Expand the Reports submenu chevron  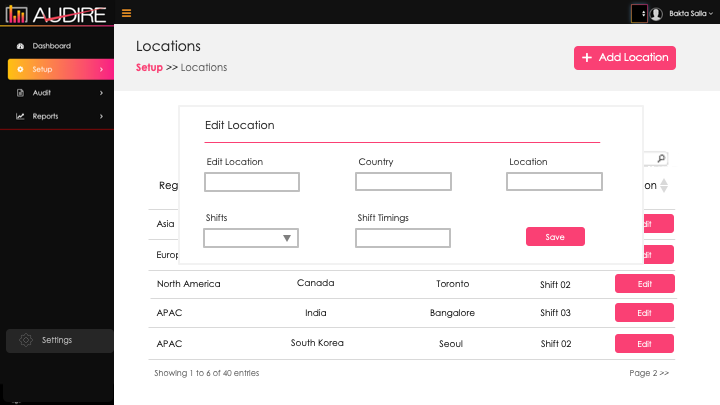pyautogui.click(x=101, y=116)
